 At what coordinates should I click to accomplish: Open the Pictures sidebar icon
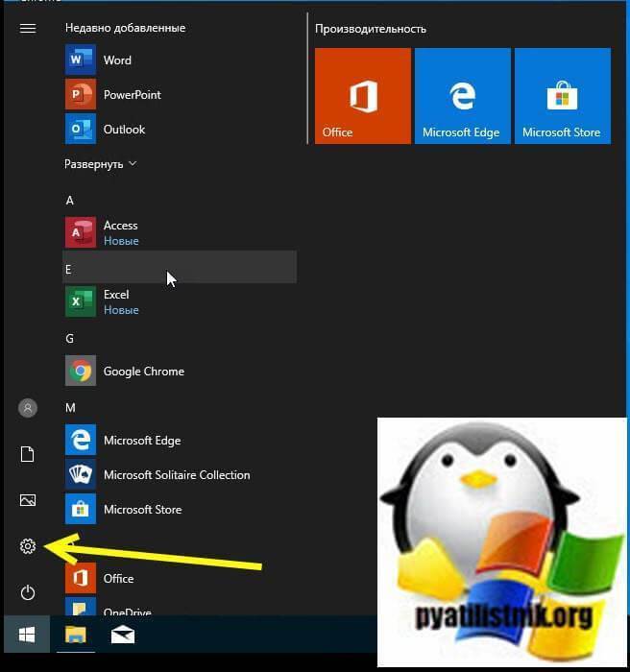pyautogui.click(x=28, y=500)
